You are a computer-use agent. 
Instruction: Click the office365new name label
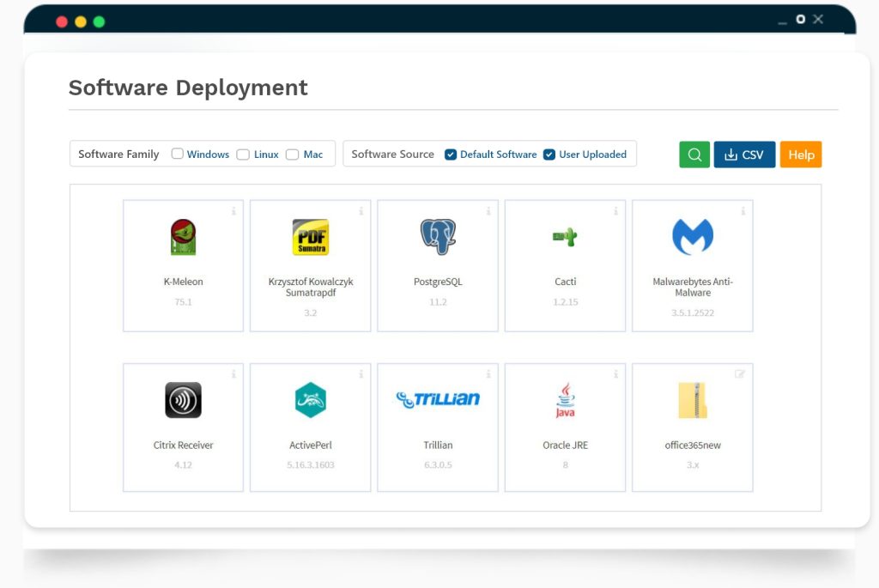[x=693, y=445]
